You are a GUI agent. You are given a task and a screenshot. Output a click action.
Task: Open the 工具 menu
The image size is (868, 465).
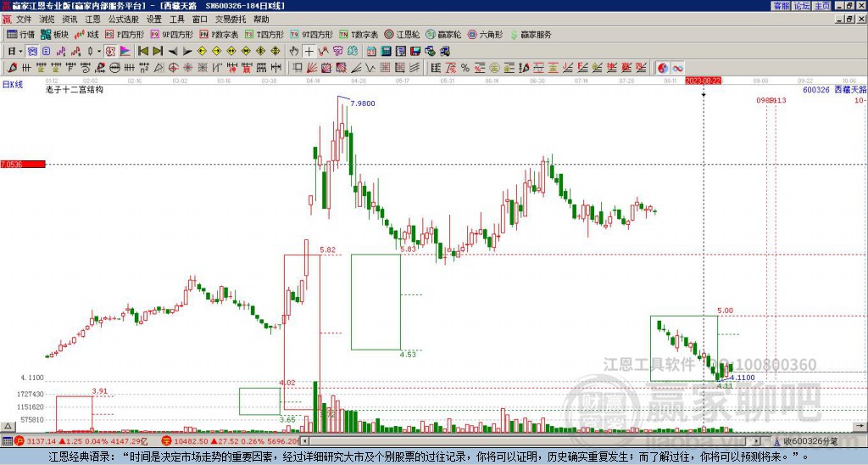tap(176, 20)
